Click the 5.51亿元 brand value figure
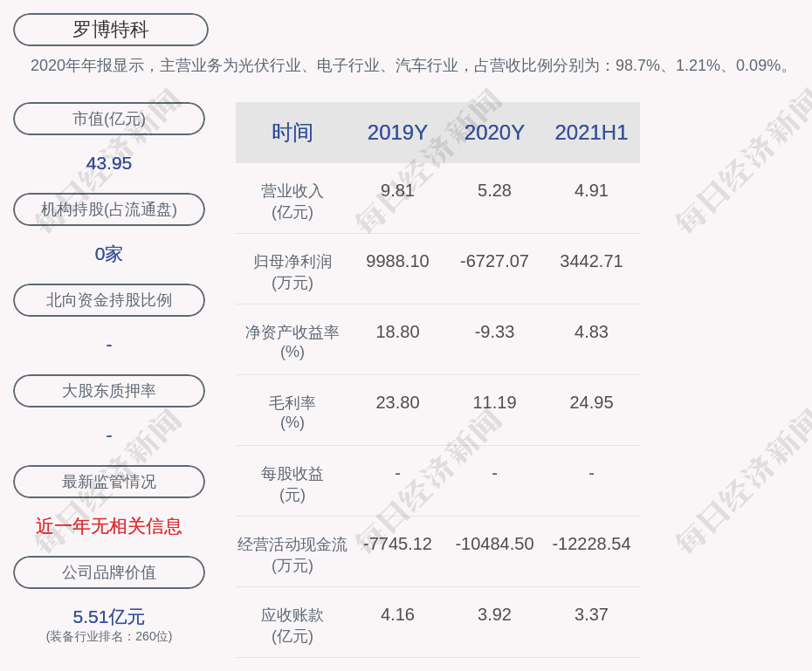This screenshot has width=812, height=671. tap(109, 617)
